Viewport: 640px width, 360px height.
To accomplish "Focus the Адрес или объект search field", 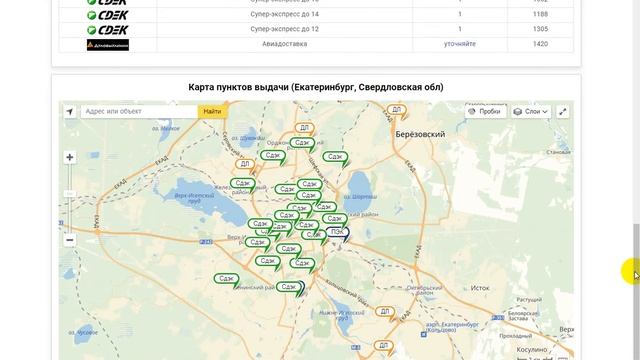I will [x=139, y=111].
